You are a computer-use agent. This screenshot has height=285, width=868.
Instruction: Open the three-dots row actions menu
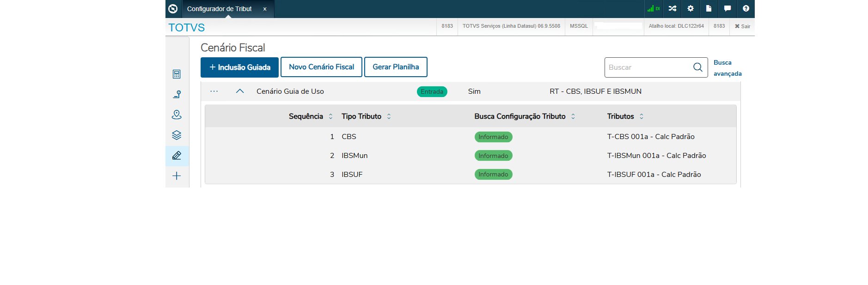point(214,91)
